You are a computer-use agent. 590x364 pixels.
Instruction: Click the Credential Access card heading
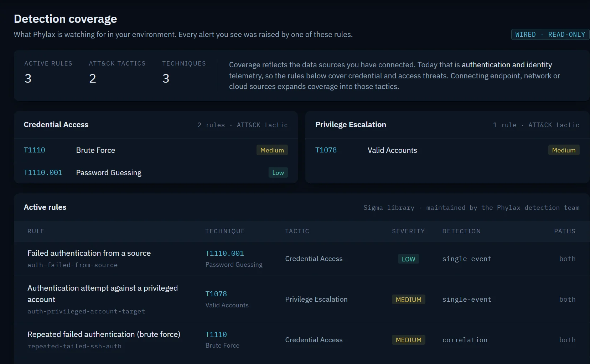point(56,125)
